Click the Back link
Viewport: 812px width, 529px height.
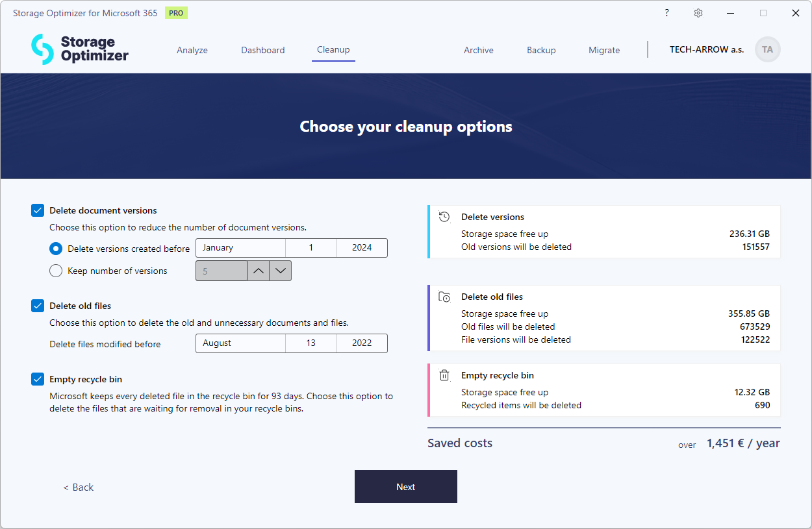pyautogui.click(x=78, y=487)
